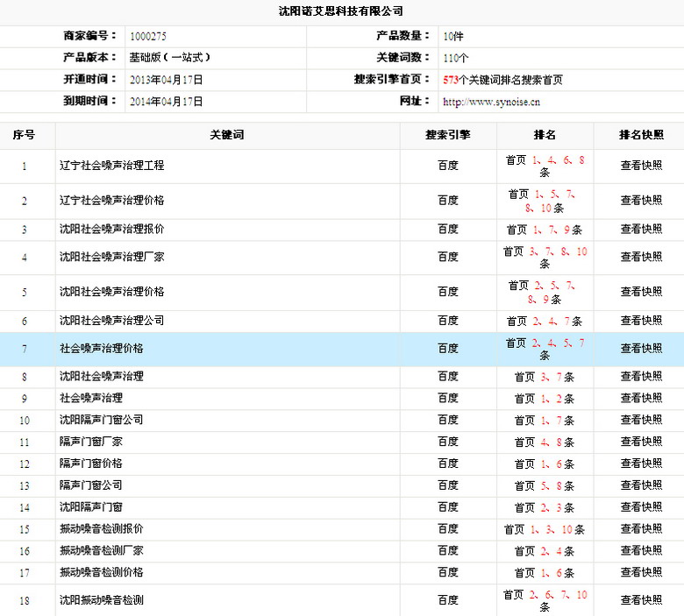Image resolution: width=684 pixels, height=616 pixels.
Task: Select highlighted keyword 社会噪声治理价格
Action: [102, 349]
